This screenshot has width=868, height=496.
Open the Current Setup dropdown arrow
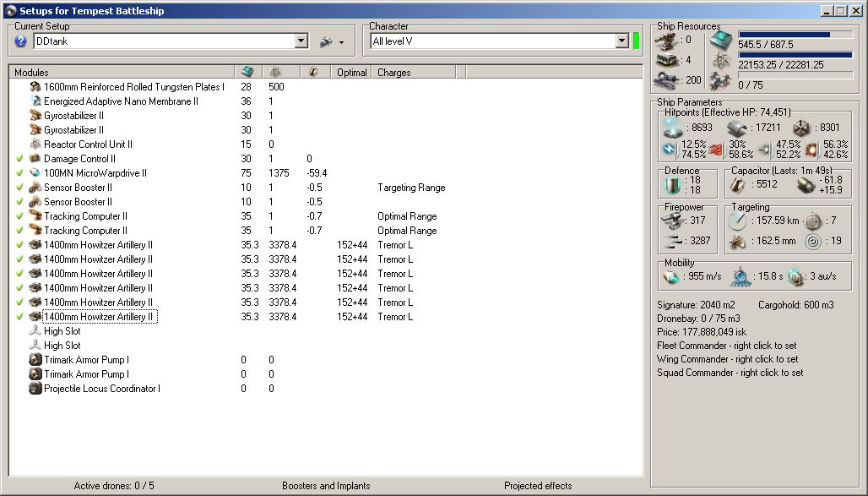[301, 41]
